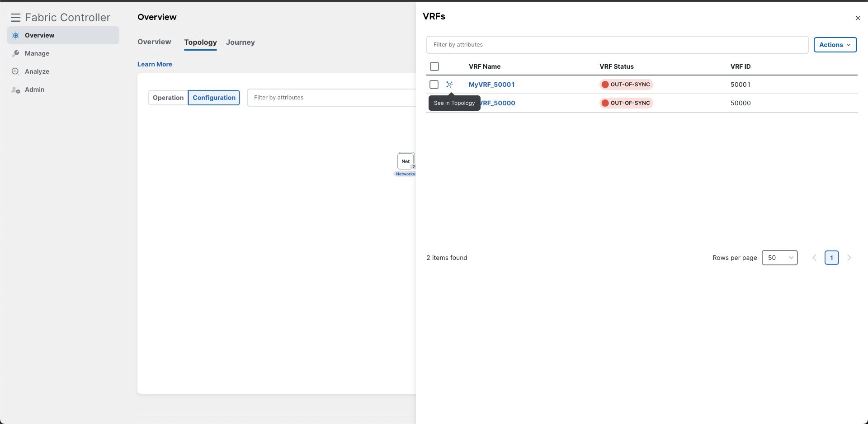Open the Rows per page dropdown
Viewport: 868px width, 424px height.
779,258
